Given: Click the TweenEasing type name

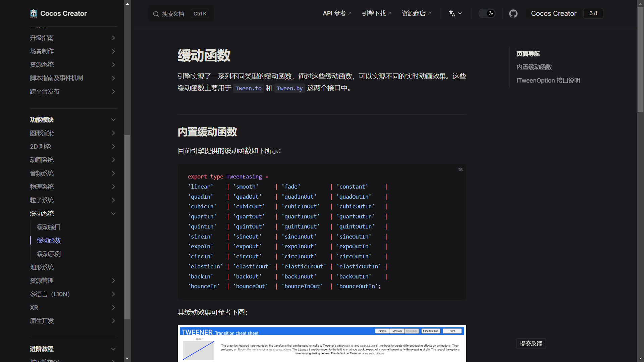Looking at the screenshot, I should click(244, 176).
